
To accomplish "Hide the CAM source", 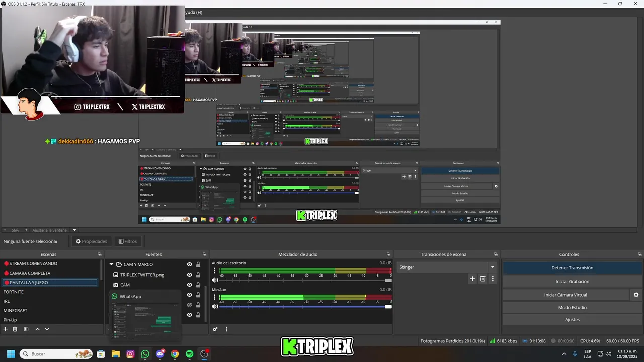I will pyautogui.click(x=190, y=285).
